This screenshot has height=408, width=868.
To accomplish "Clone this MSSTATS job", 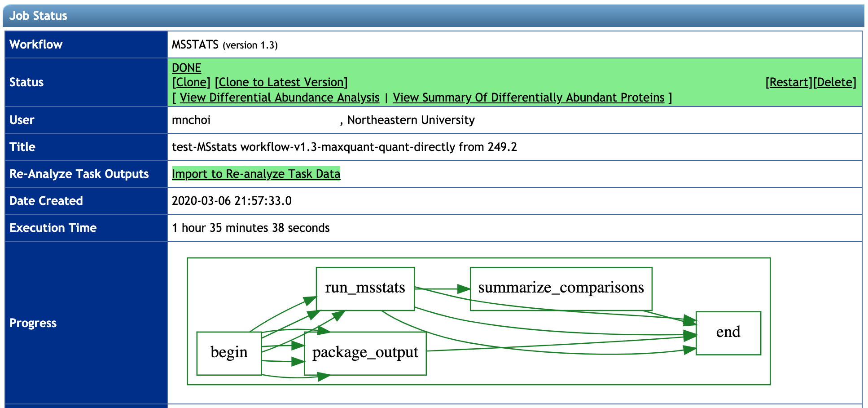I will [x=191, y=82].
